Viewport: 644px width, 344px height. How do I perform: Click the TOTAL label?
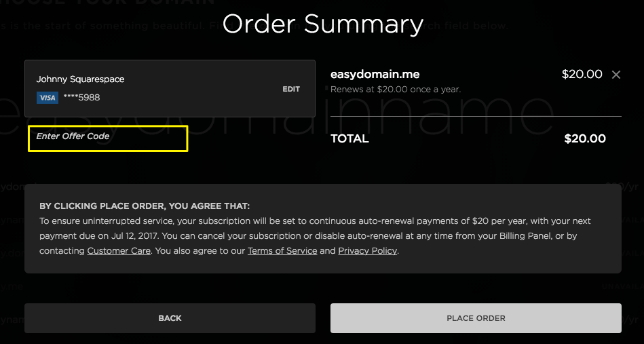pyautogui.click(x=349, y=139)
